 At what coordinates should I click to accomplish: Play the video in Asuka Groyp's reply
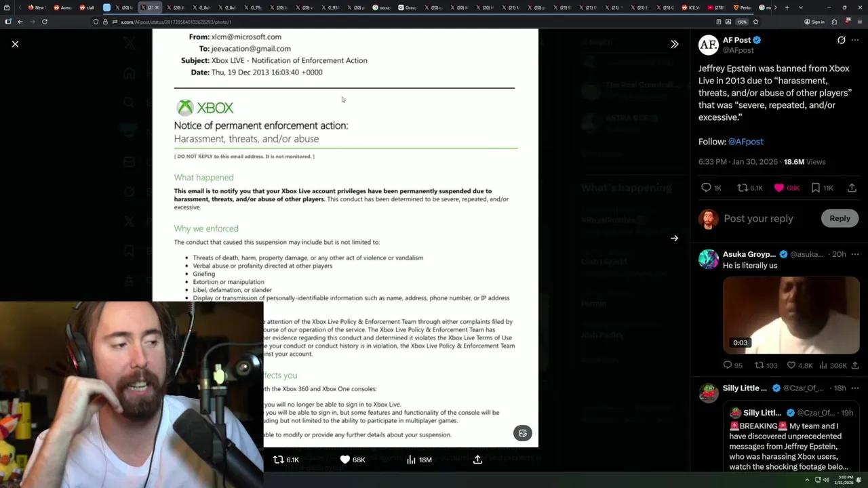point(791,315)
